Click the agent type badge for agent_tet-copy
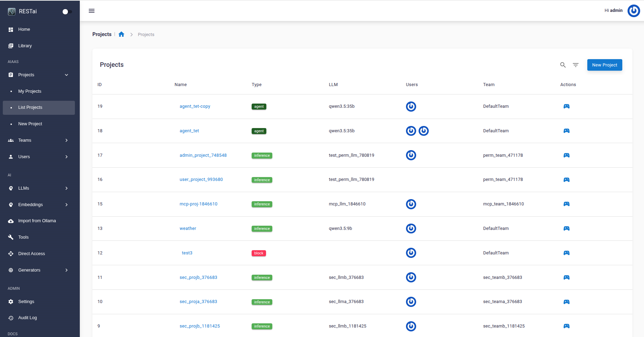The height and width of the screenshot is (337, 644). tap(259, 107)
